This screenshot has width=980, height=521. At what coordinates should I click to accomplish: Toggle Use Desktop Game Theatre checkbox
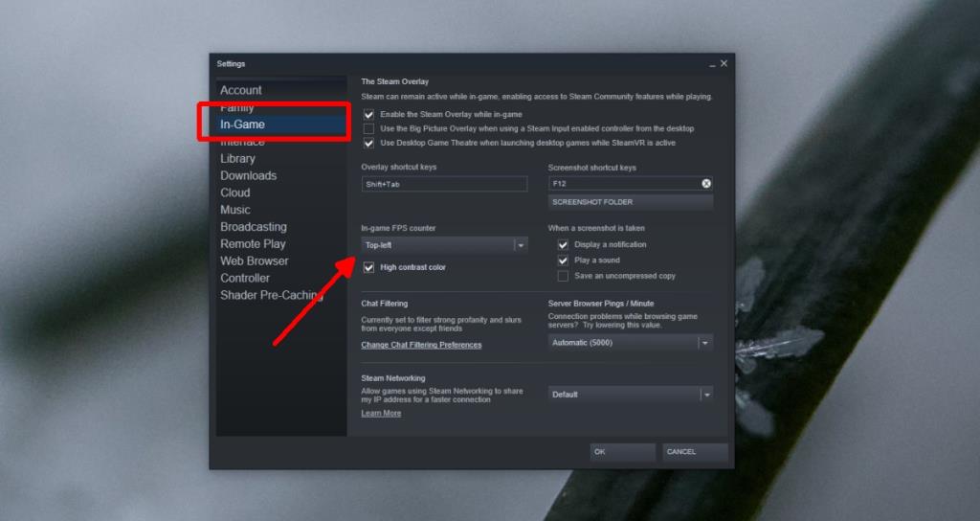point(368,144)
